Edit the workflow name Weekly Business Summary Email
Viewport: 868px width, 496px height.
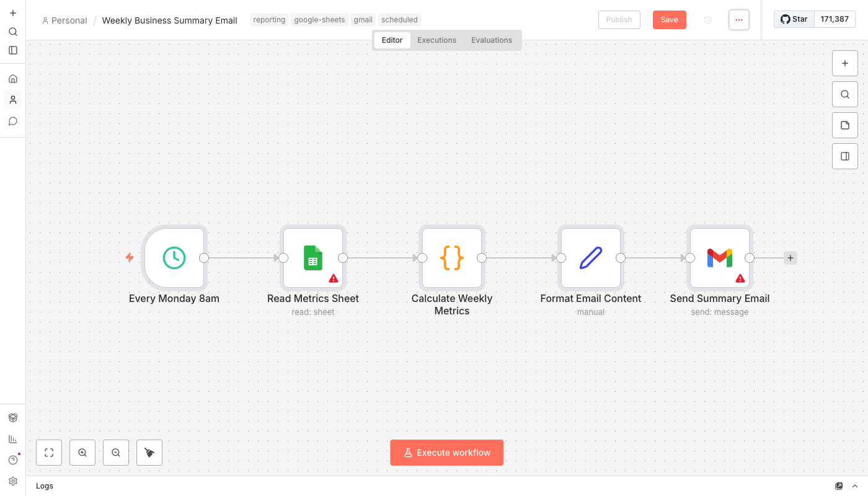tap(169, 20)
